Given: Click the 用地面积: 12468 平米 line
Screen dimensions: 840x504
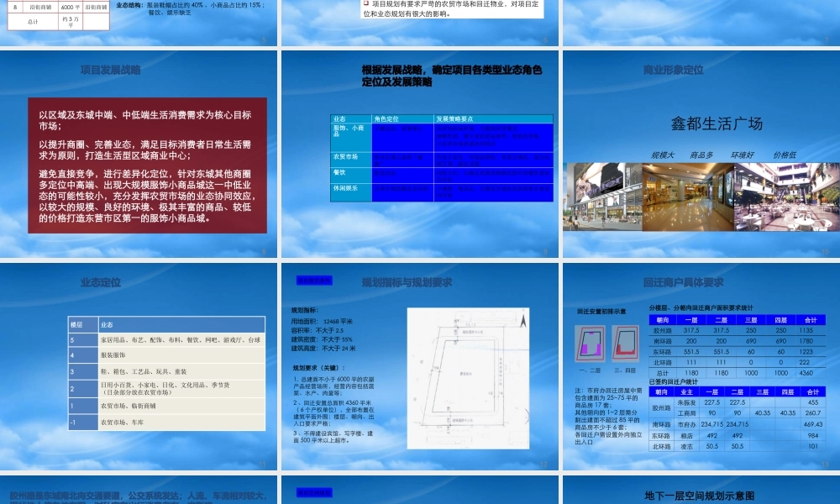Looking at the screenshot, I should tap(322, 322).
